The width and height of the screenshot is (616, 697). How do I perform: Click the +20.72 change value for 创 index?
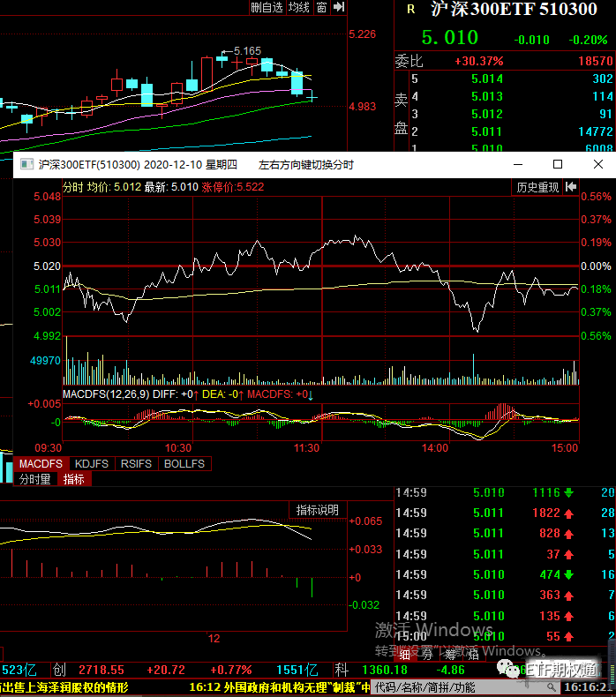166,670
